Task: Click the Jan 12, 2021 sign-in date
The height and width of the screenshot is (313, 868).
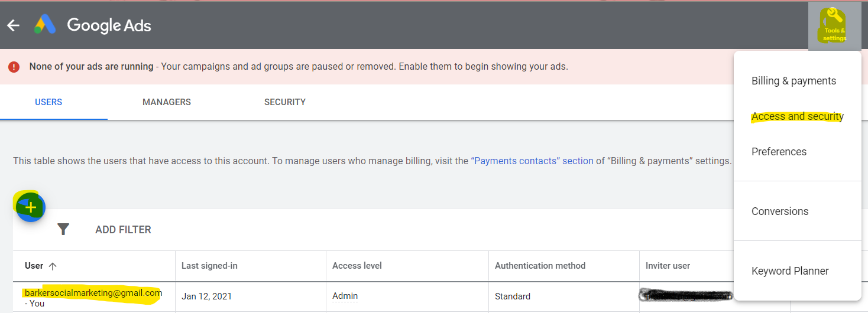Action: [x=206, y=296]
